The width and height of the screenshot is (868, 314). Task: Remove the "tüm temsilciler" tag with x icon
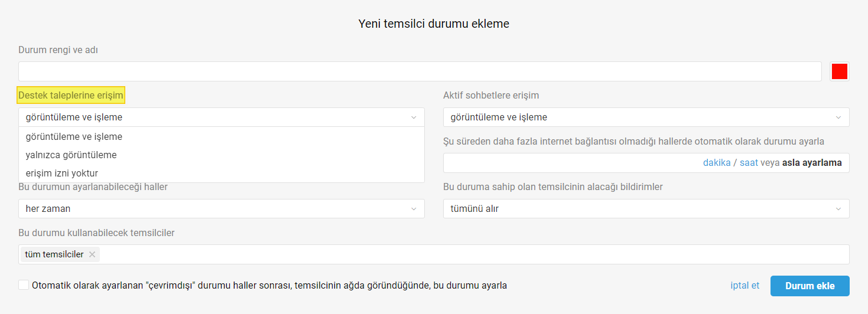click(x=92, y=254)
